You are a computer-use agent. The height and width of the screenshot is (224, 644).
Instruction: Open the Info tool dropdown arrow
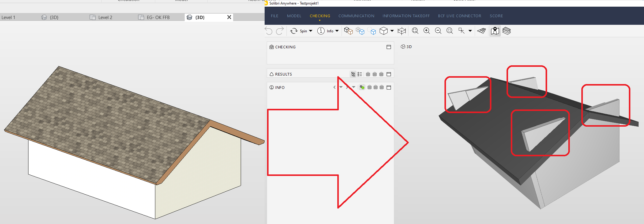(x=337, y=31)
